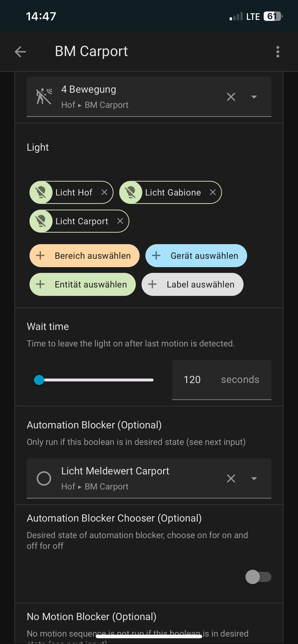Open the three-dot overflow menu

click(x=277, y=52)
